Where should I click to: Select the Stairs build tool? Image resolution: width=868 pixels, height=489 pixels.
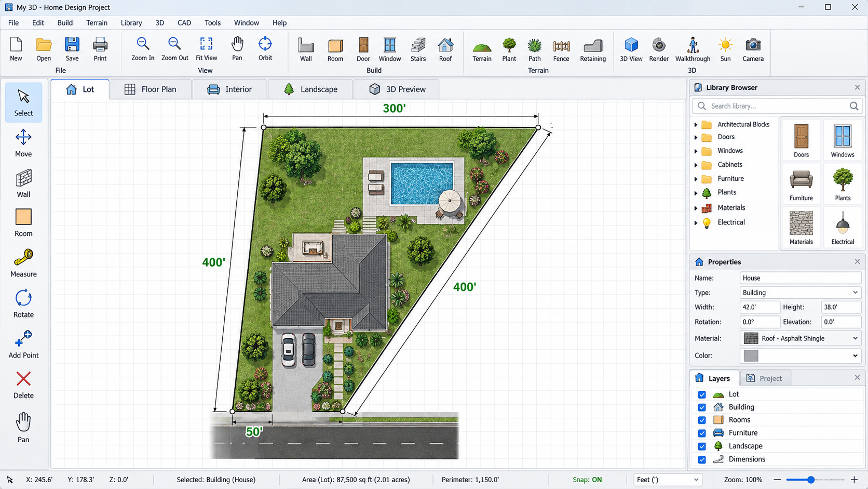pos(418,49)
